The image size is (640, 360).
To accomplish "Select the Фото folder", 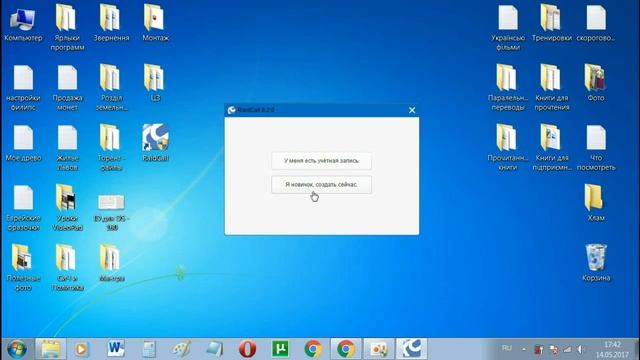I will (596, 83).
